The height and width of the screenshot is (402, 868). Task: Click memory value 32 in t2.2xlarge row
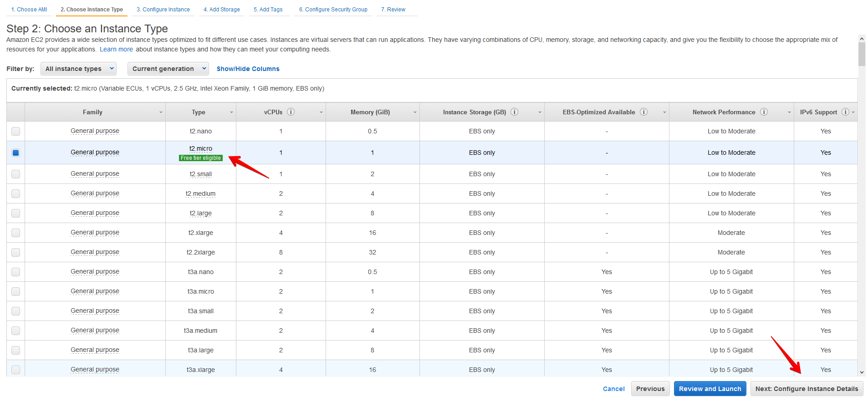(373, 252)
